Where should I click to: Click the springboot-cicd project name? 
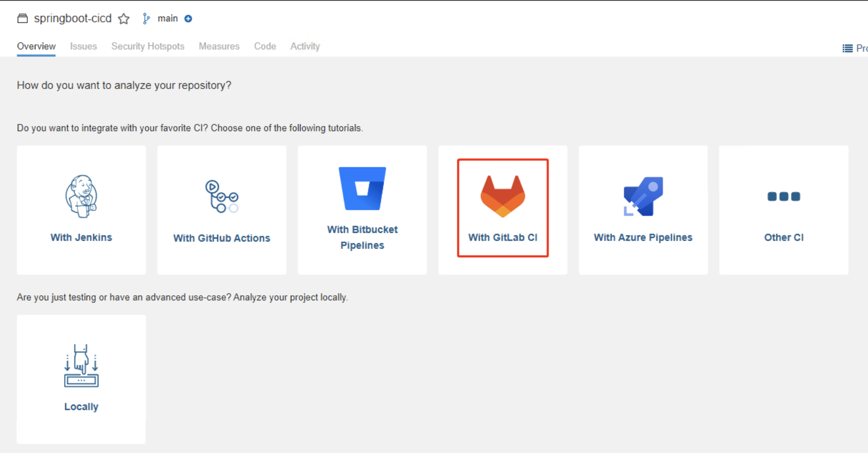pyautogui.click(x=73, y=19)
